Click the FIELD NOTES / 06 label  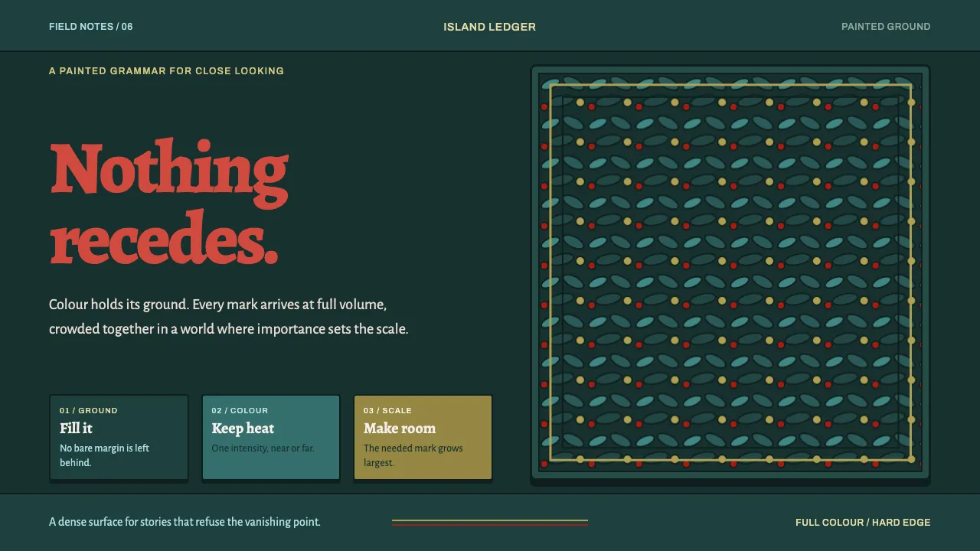(91, 27)
